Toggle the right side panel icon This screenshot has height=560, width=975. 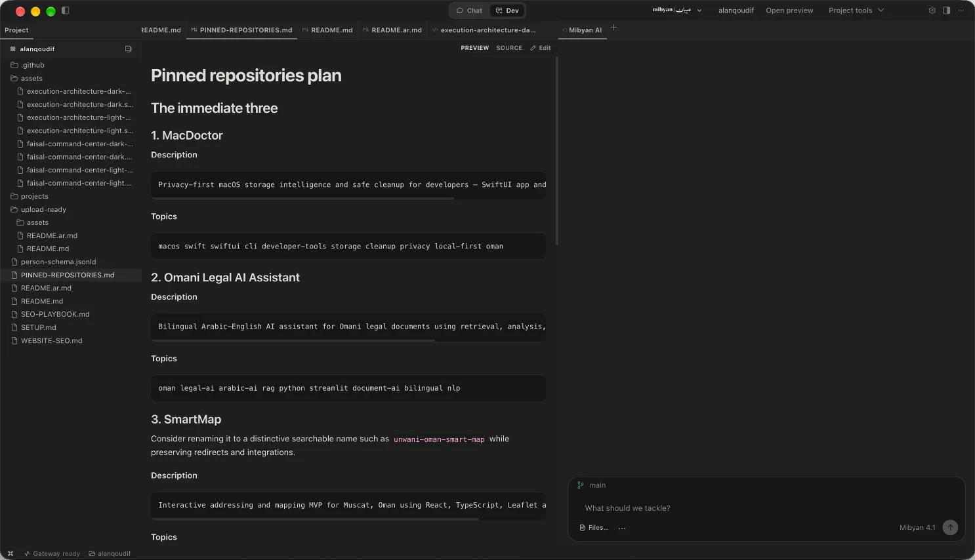coord(946,10)
